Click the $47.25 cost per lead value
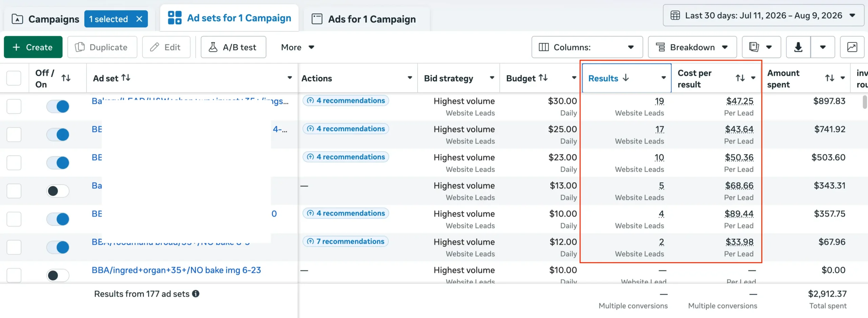This screenshot has width=868, height=318. pyautogui.click(x=739, y=101)
